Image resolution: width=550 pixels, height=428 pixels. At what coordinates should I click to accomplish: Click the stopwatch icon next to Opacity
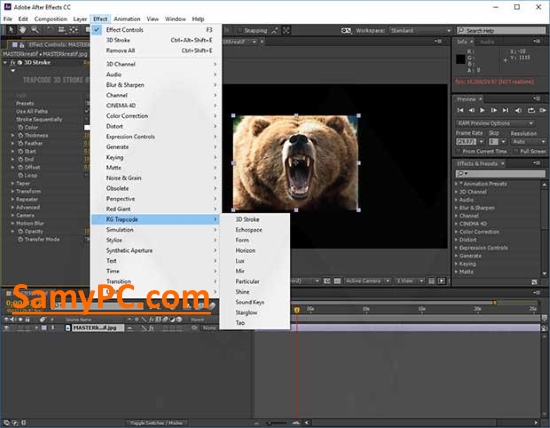point(21,231)
